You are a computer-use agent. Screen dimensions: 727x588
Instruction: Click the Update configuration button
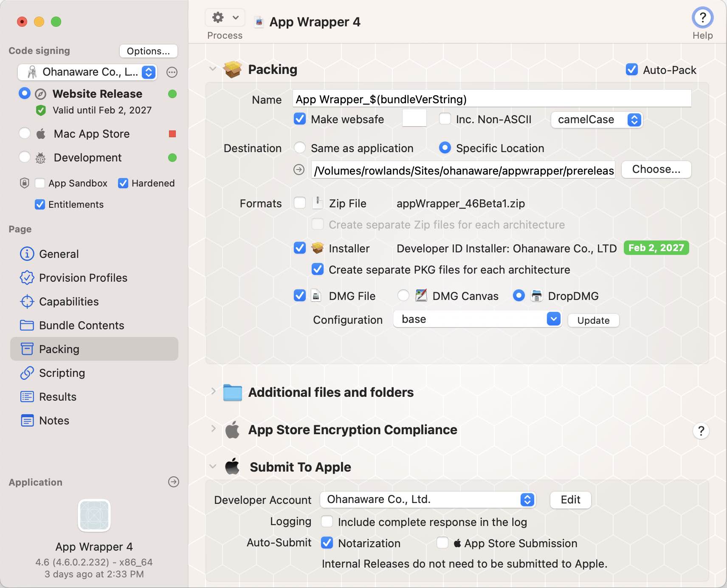point(593,320)
